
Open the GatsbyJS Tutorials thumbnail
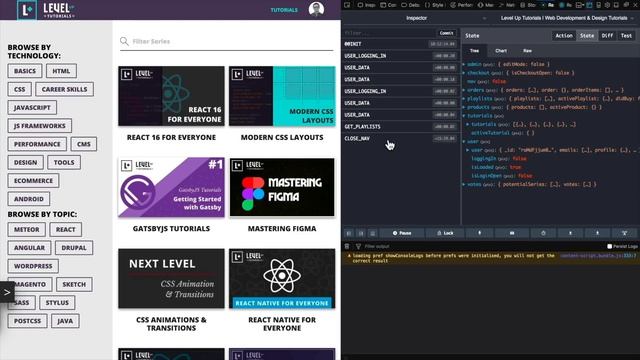(171, 187)
